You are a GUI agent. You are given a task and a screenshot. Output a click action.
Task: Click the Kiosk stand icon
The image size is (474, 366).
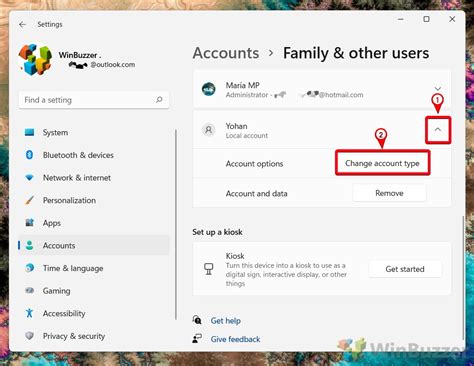tap(209, 269)
